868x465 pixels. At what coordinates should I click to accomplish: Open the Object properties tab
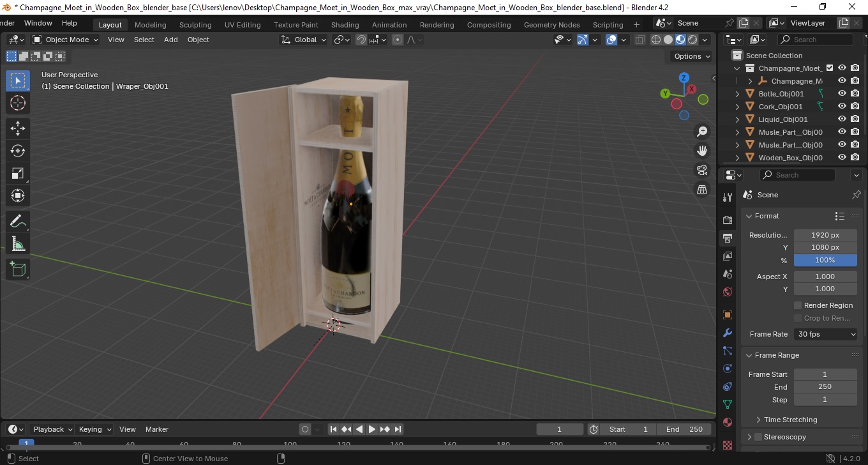728,315
